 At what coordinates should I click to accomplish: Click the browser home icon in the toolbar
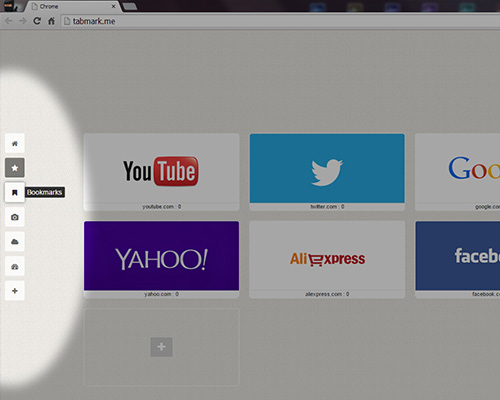pos(51,21)
